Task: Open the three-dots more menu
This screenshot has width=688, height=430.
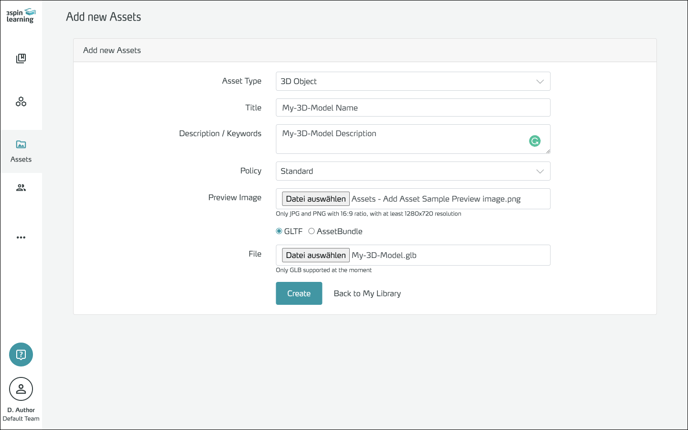Action: coord(21,238)
